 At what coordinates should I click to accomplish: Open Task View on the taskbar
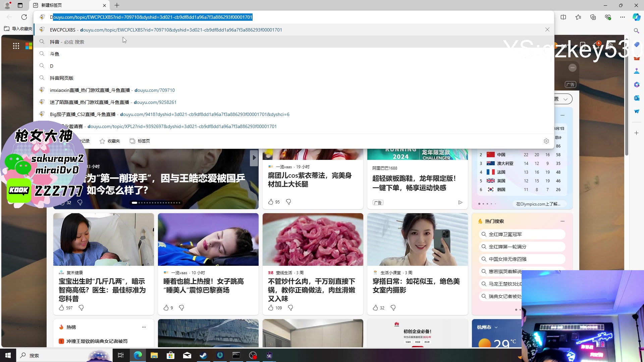tap(121, 355)
